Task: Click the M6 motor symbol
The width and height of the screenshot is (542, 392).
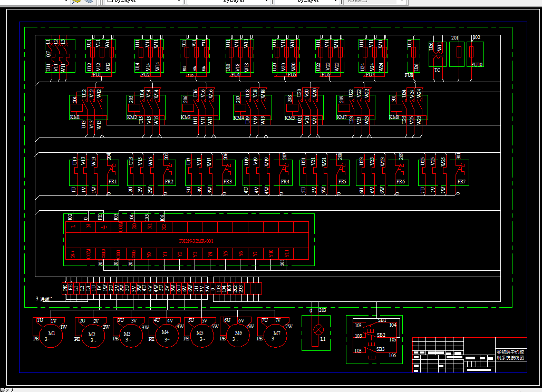Action: point(238,336)
